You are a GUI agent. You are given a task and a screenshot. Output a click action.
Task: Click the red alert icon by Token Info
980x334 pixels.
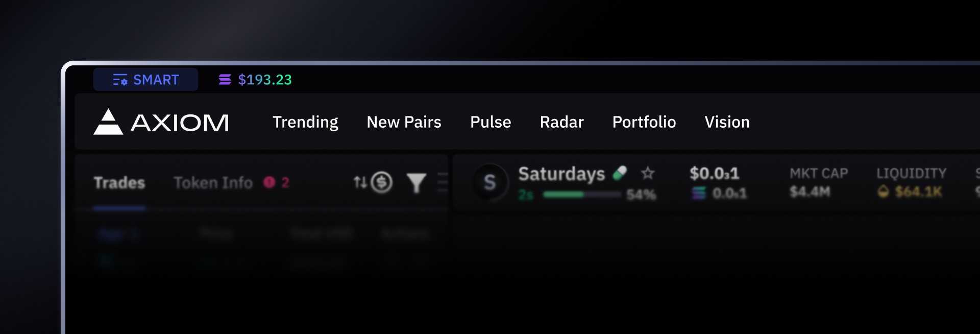tap(269, 182)
